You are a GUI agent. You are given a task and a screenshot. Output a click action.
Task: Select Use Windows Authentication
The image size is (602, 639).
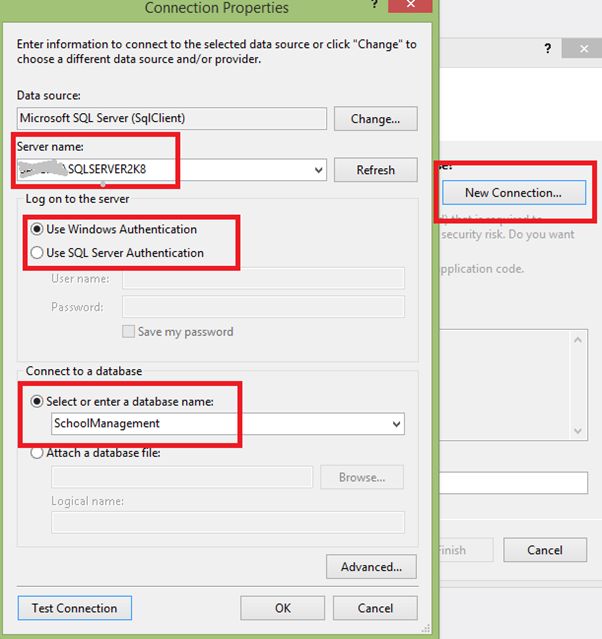(37, 229)
